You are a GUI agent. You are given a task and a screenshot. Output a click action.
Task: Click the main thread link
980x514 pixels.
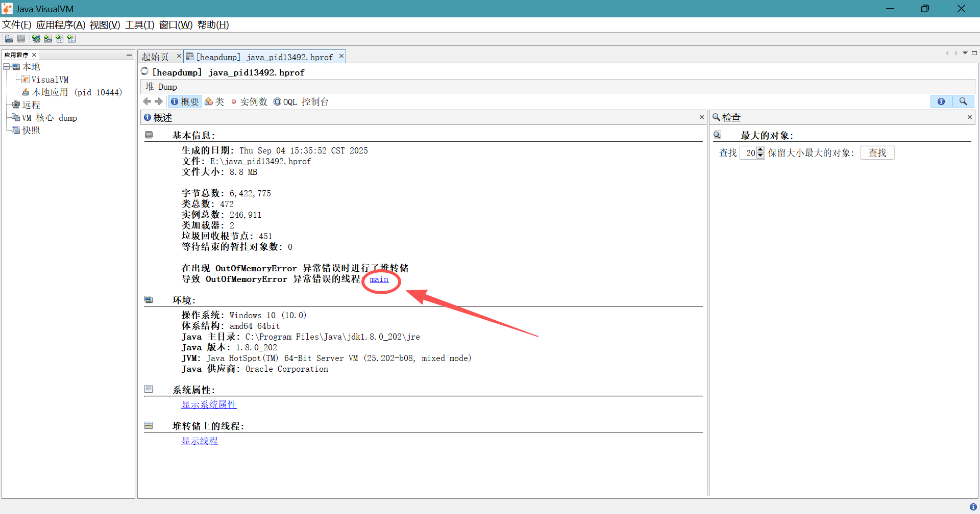tap(379, 279)
